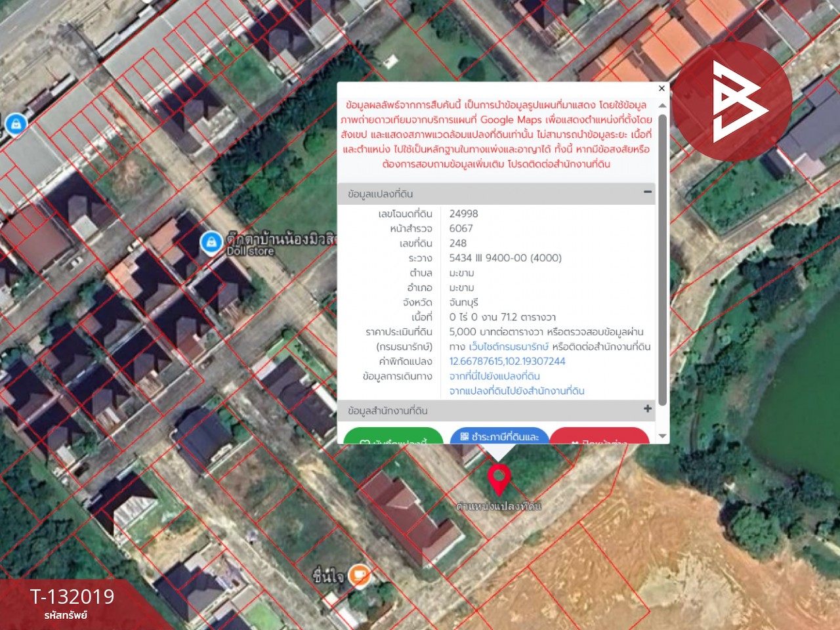
Task: Click the ข้อมูลสำนักงานที่ดิน section header
Action: (388, 411)
